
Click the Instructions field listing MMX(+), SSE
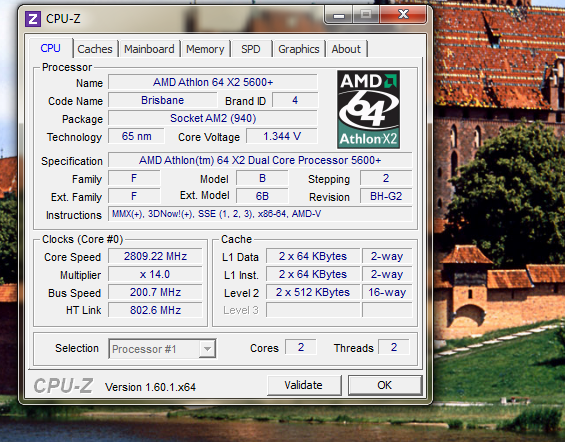point(260,214)
